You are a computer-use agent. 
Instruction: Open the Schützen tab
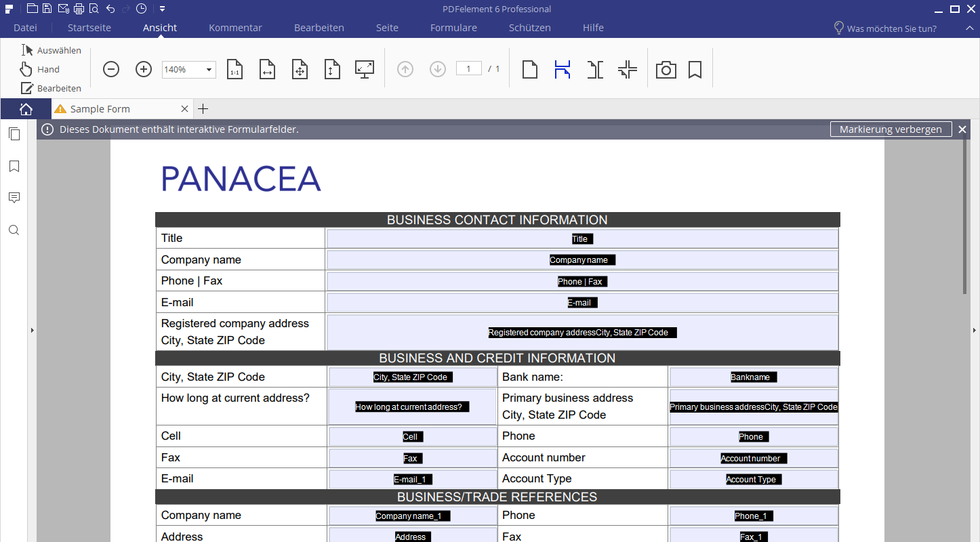point(530,28)
